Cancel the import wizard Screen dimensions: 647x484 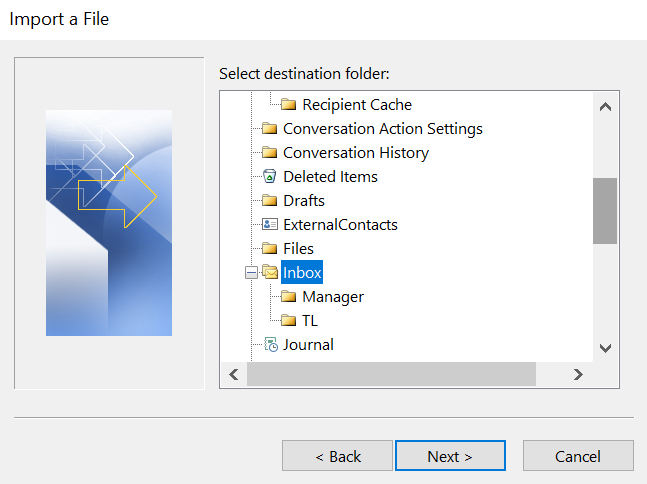[x=578, y=456]
